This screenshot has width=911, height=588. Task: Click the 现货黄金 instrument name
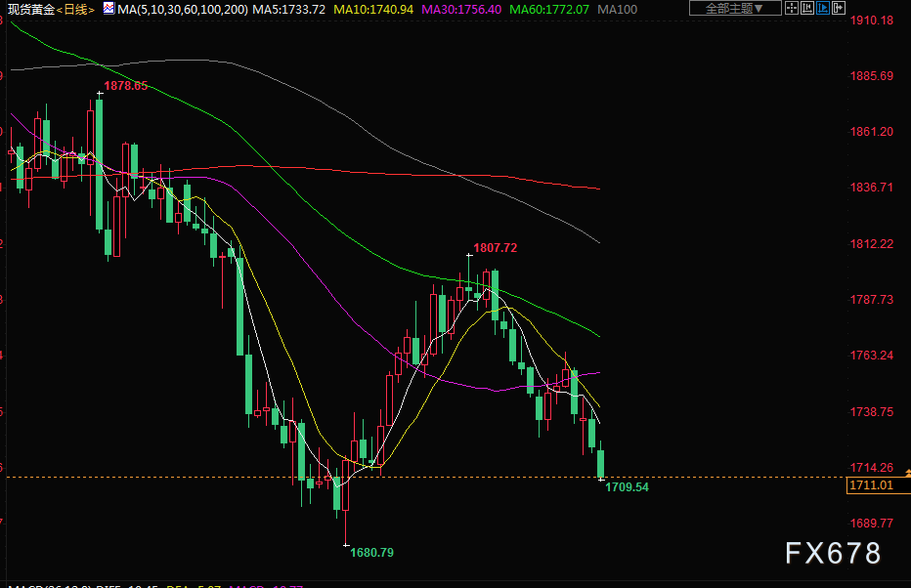click(28, 9)
